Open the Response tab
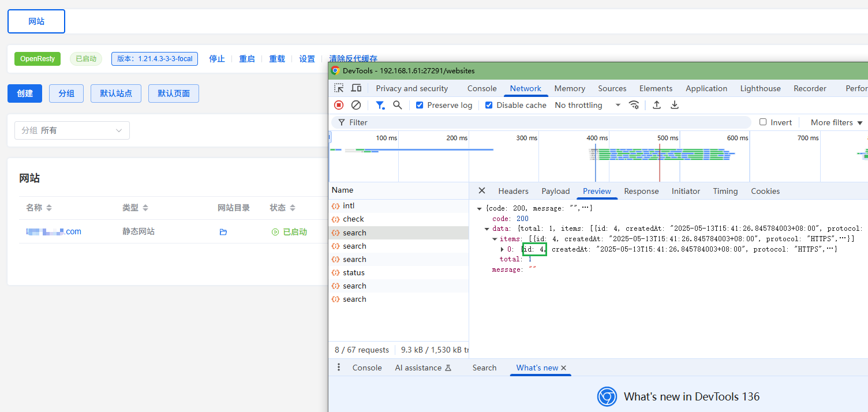Image resolution: width=868 pixels, height=412 pixels. tap(641, 191)
